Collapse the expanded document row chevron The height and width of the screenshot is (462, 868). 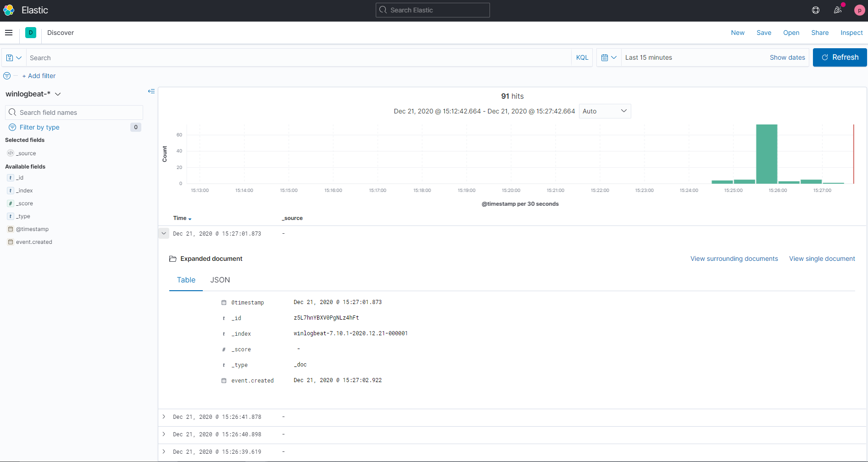(164, 233)
